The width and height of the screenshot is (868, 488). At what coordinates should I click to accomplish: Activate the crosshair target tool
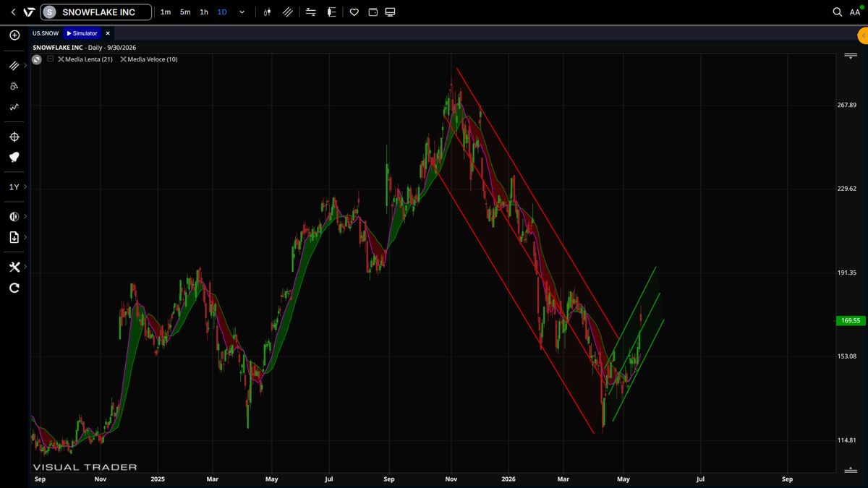pyautogui.click(x=14, y=137)
